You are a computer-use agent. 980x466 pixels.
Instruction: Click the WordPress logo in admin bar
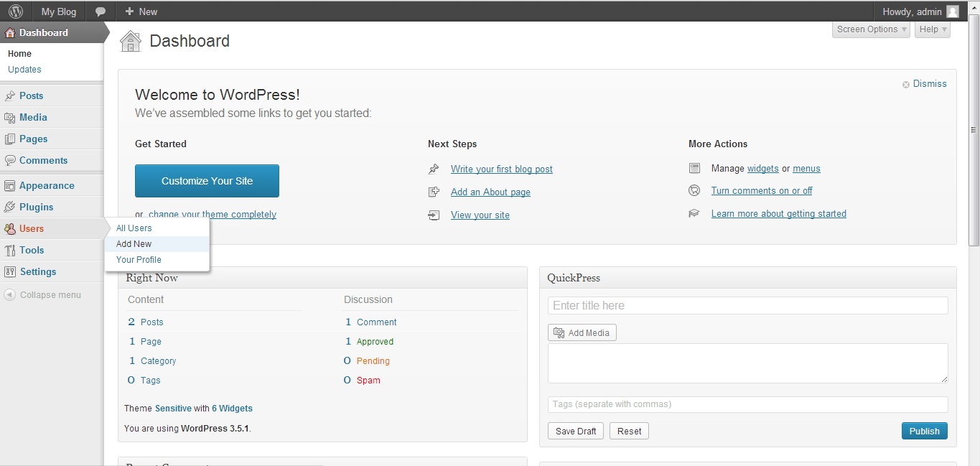(x=15, y=11)
